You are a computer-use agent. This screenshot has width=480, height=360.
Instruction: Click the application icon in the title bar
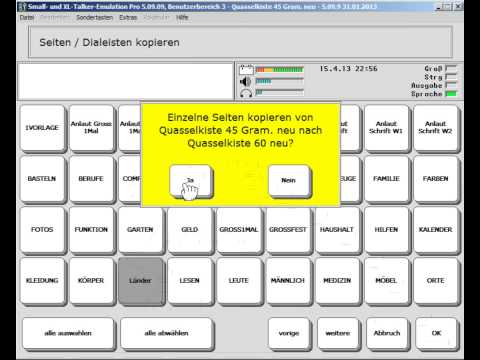[x=22, y=7]
